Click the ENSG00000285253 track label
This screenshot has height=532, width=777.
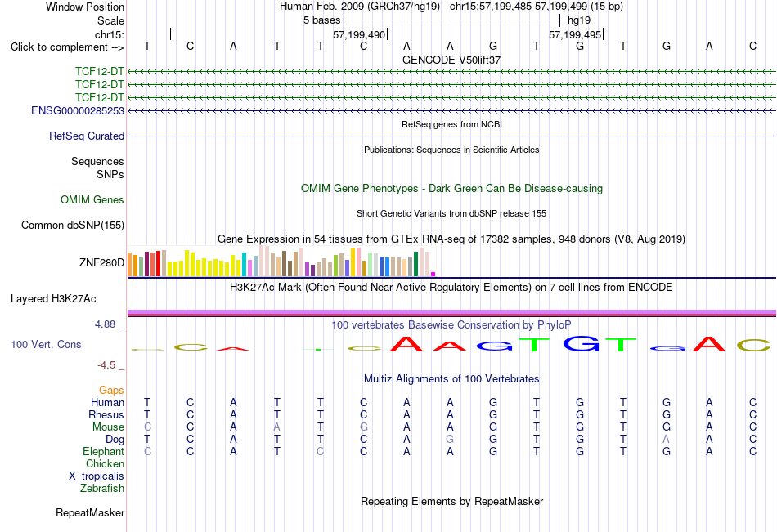point(78,110)
